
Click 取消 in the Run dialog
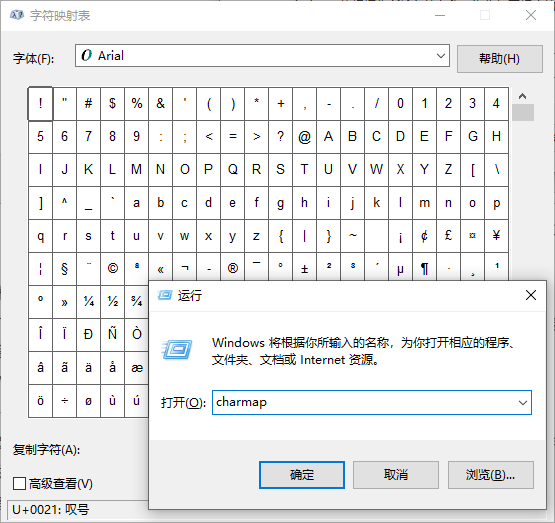click(x=396, y=475)
